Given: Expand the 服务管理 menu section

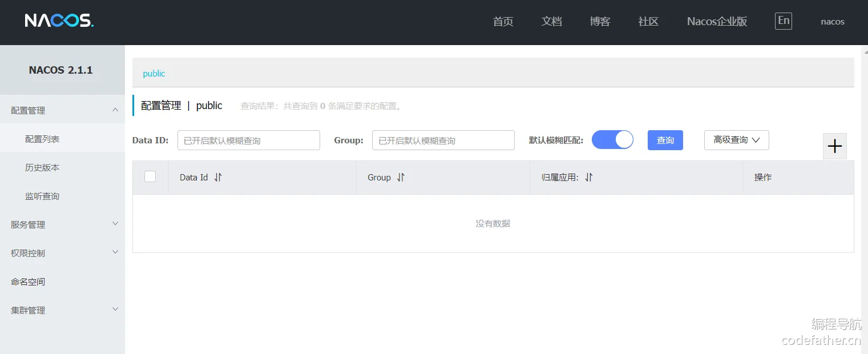Looking at the screenshot, I should point(62,224).
